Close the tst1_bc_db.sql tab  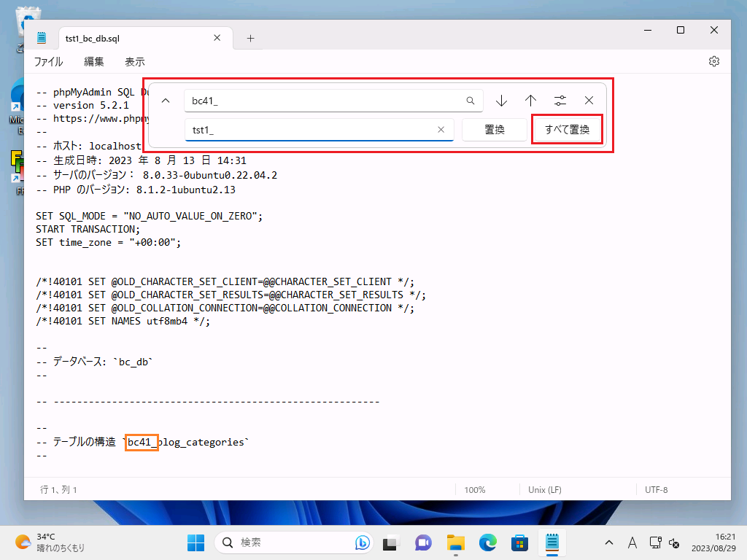[x=217, y=39]
